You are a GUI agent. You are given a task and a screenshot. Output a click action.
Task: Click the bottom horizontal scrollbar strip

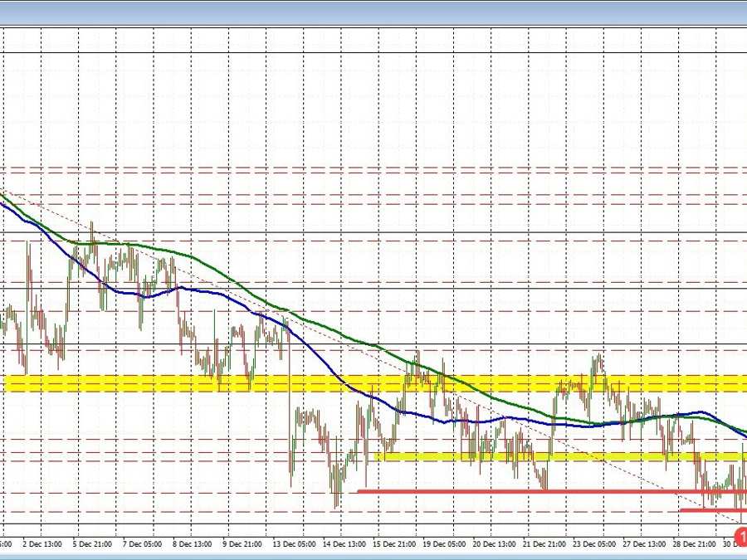click(x=373, y=555)
